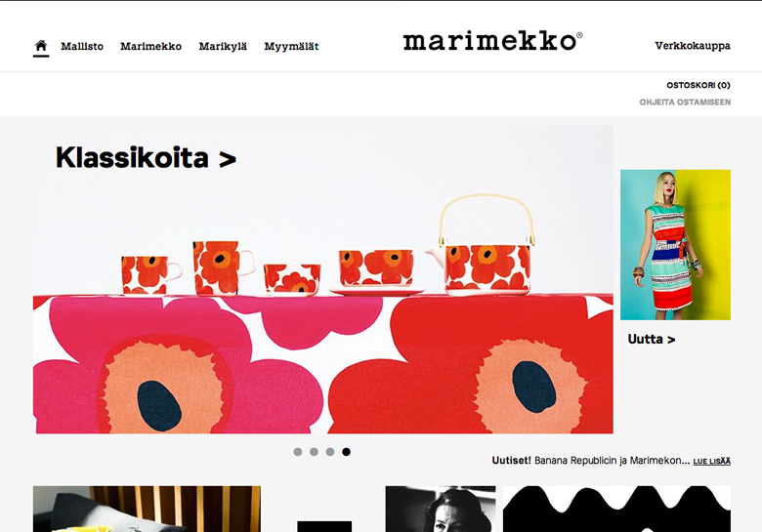Open the Unikko teapot banner image

coord(323,279)
